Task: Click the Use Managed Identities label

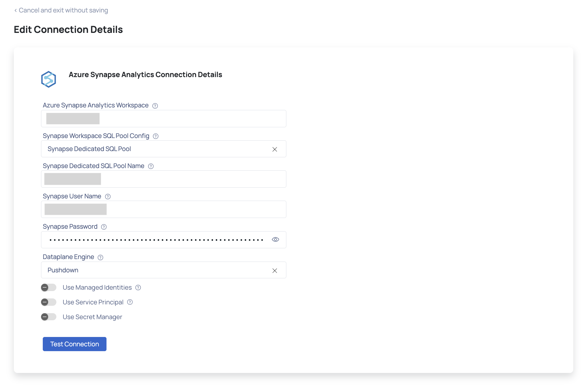Action: pyautogui.click(x=97, y=287)
